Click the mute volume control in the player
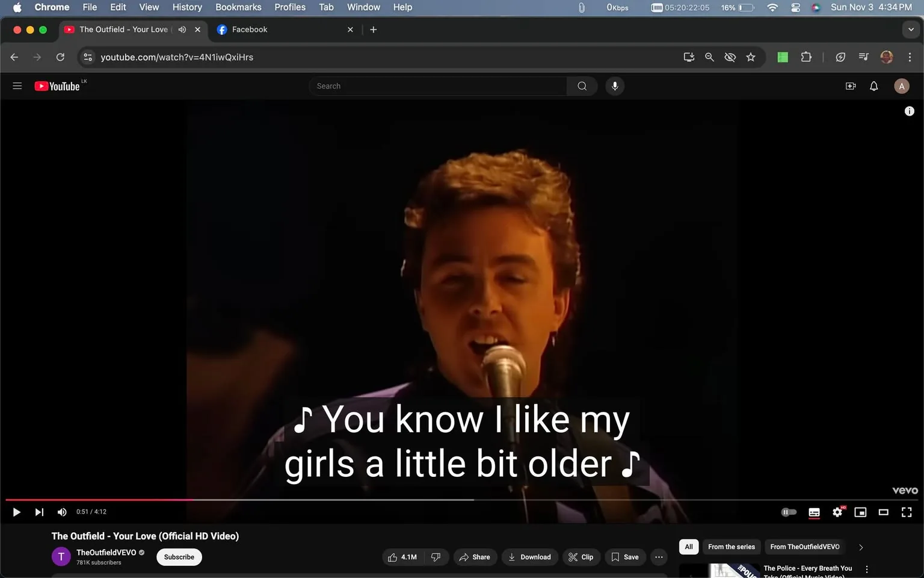 [x=61, y=512]
